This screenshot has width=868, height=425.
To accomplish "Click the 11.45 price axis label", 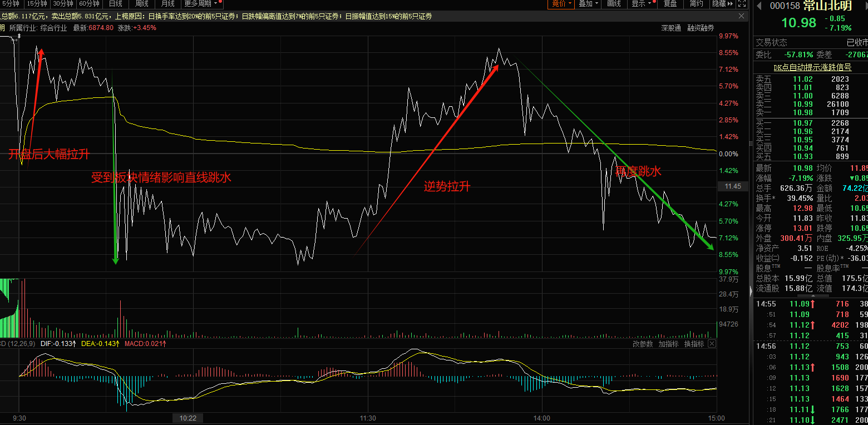I will click(x=733, y=186).
